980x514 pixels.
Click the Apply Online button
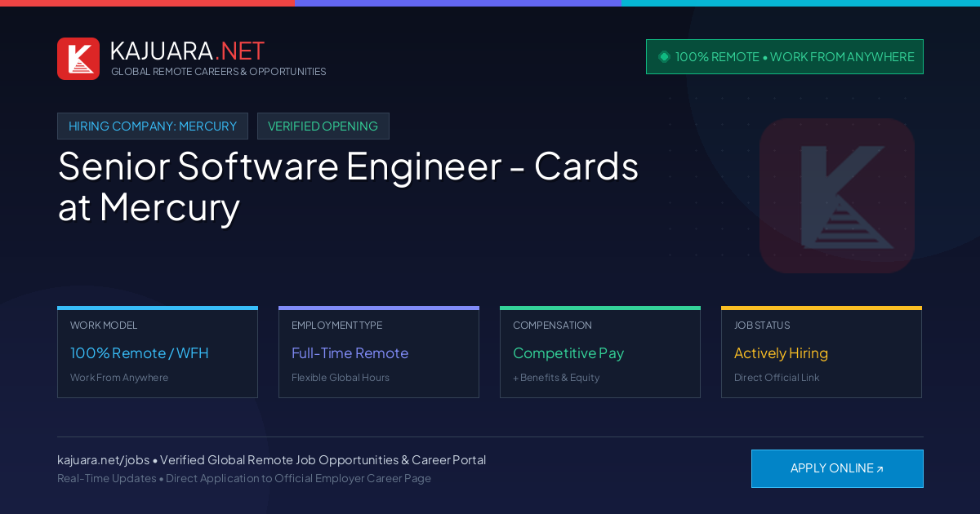pos(837,468)
